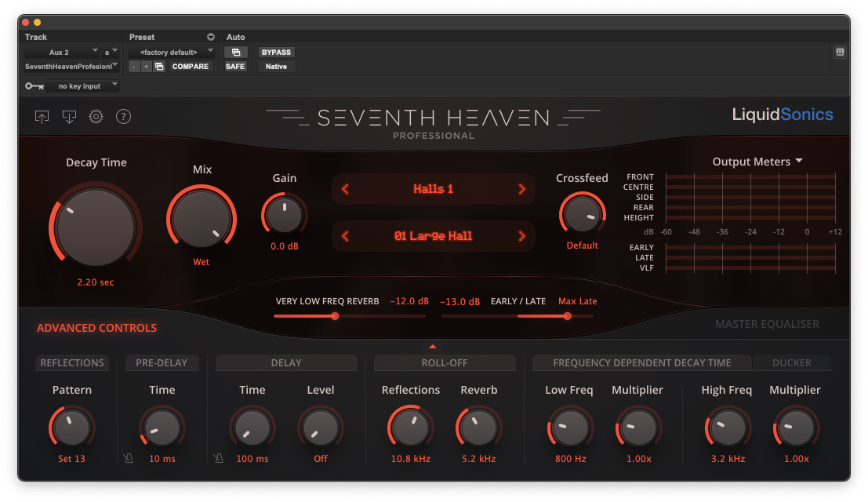Click the save preset icon
This screenshot has height=502, width=868.
pyautogui.click(x=69, y=116)
